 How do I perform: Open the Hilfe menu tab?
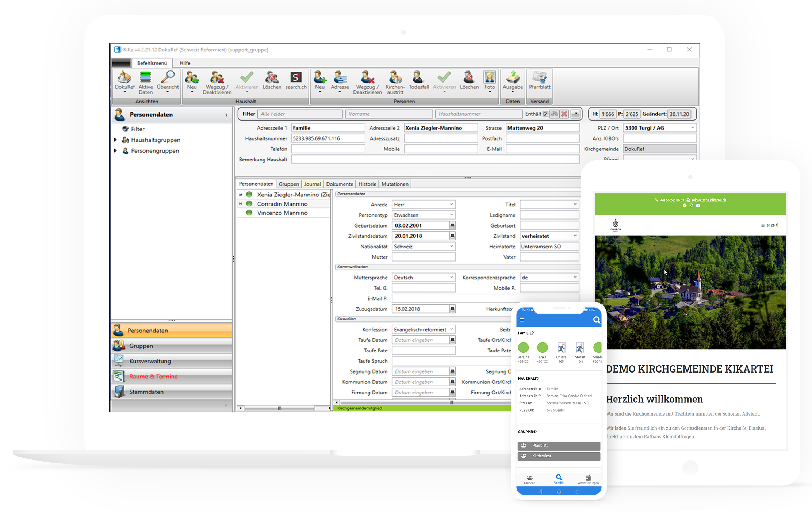coord(185,63)
